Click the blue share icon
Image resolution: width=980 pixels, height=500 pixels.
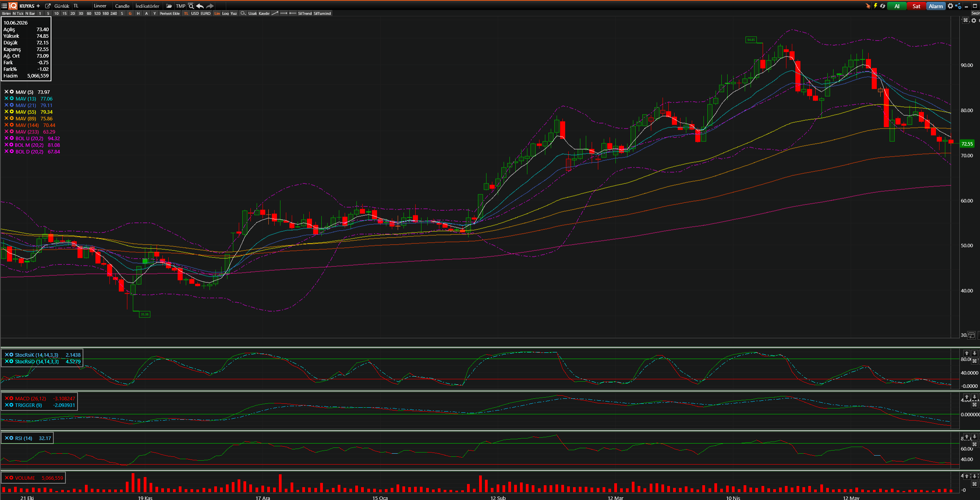[958, 6]
